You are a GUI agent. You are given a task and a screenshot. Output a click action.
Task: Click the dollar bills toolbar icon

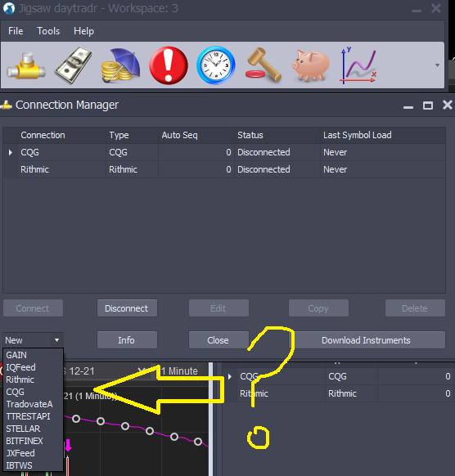73,65
